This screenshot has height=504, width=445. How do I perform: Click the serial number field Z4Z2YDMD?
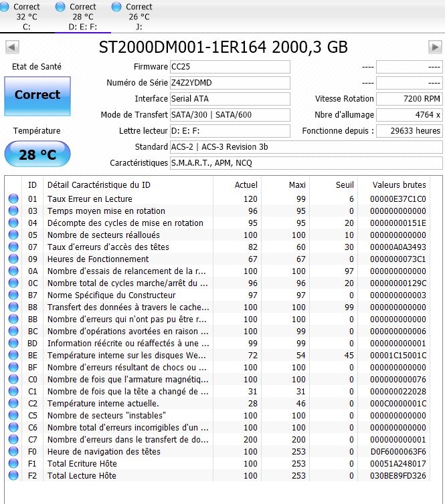tap(230, 83)
